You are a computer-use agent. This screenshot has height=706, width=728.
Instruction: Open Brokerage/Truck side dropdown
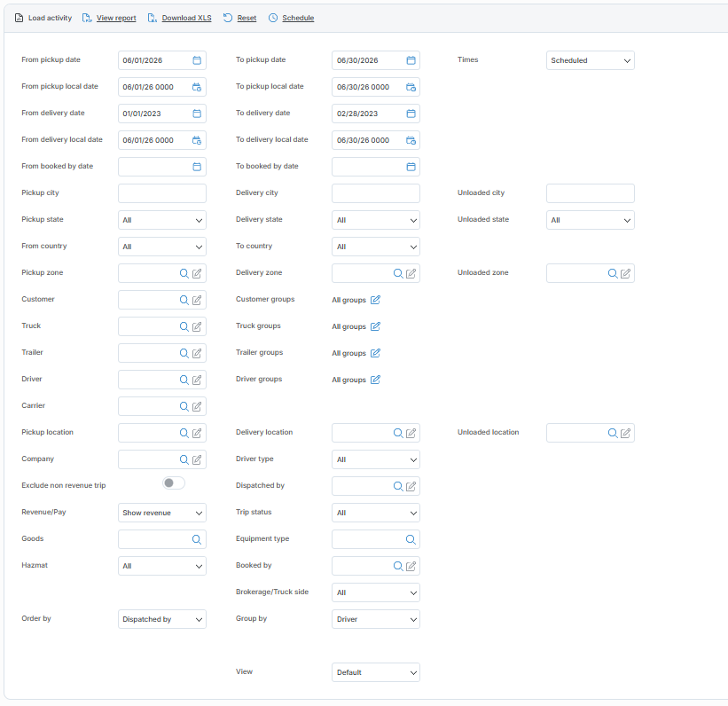pos(376,592)
